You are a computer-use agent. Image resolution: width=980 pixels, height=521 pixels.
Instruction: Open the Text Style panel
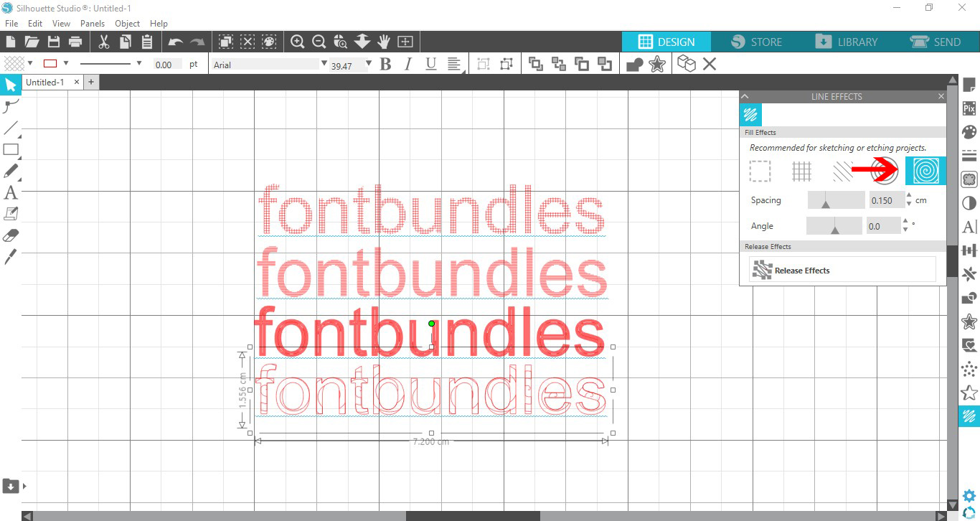click(x=969, y=227)
